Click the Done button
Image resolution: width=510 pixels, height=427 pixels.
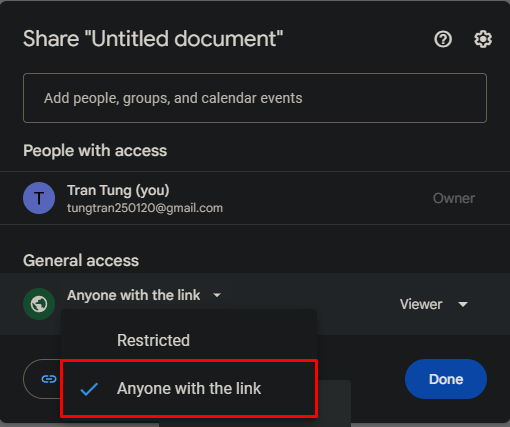pos(446,379)
